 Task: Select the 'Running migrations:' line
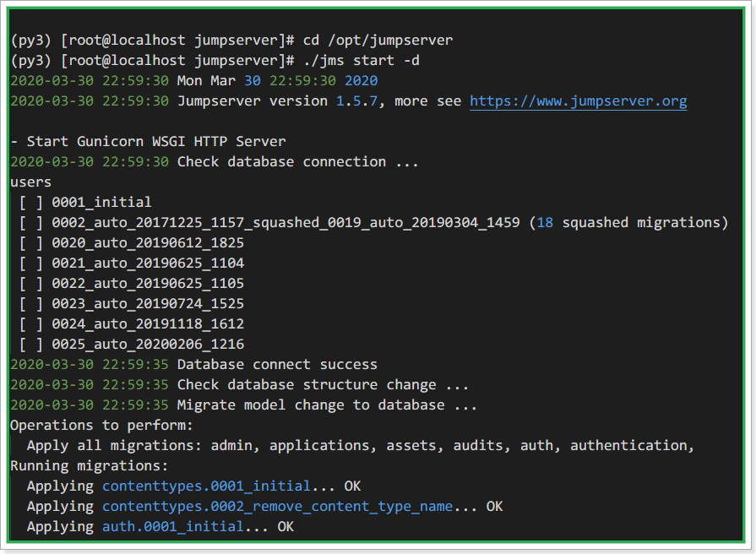click(90, 465)
